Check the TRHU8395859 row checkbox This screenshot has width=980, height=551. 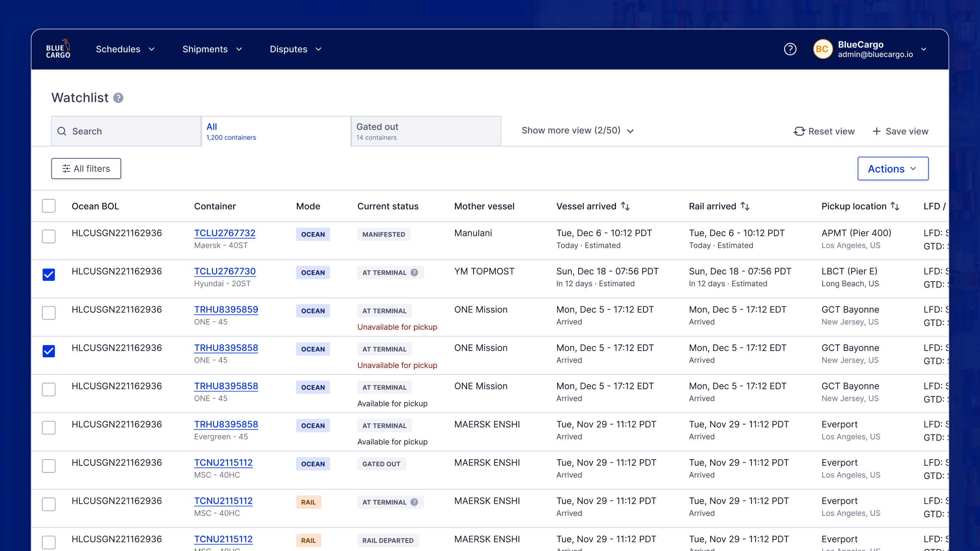click(49, 313)
